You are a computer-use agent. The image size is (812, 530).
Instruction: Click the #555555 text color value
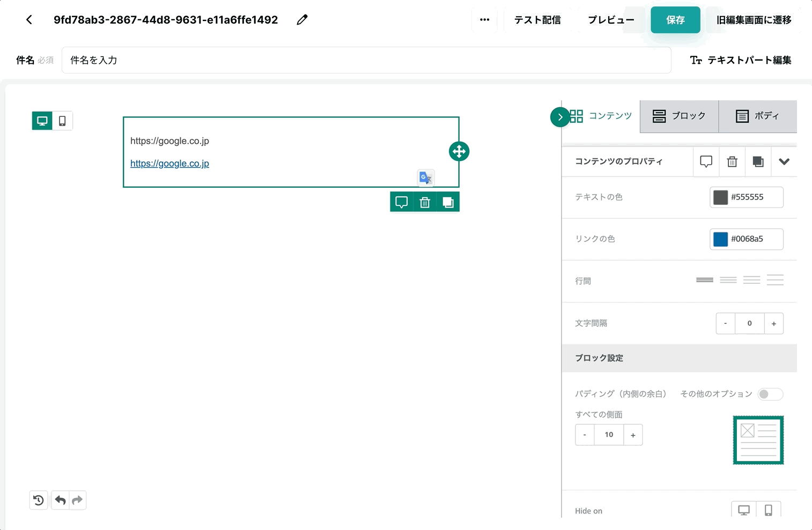747,197
